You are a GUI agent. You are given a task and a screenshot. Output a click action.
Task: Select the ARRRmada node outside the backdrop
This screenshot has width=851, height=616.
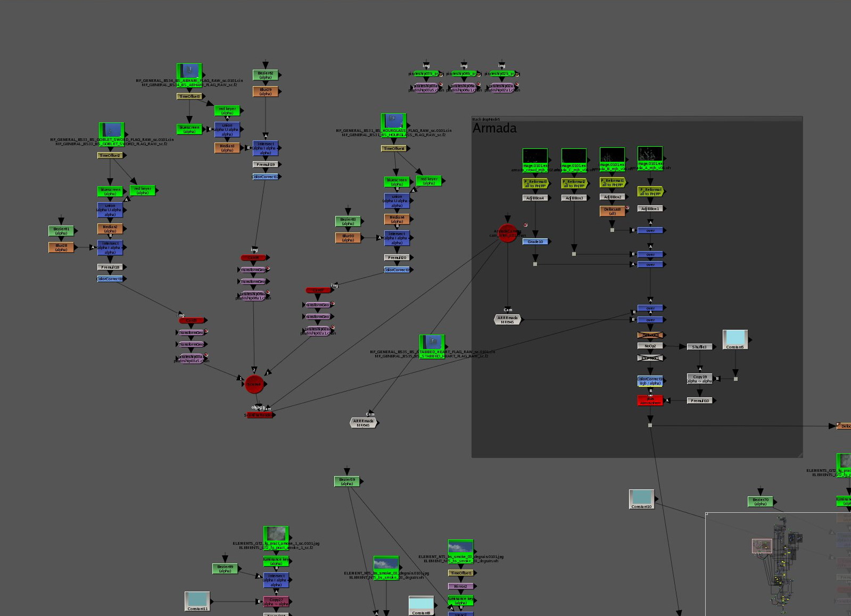pyautogui.click(x=363, y=423)
